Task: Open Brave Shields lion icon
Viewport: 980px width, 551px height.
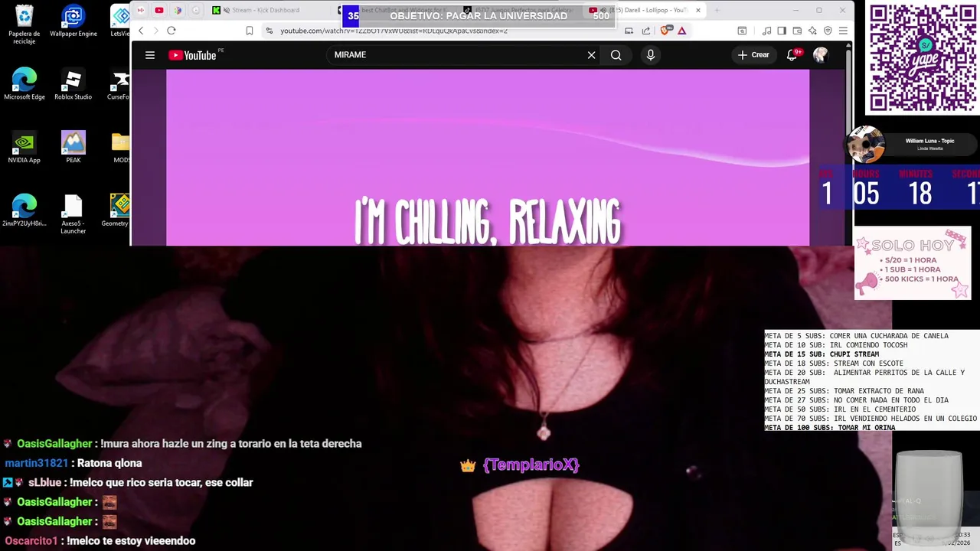Action: (x=665, y=31)
